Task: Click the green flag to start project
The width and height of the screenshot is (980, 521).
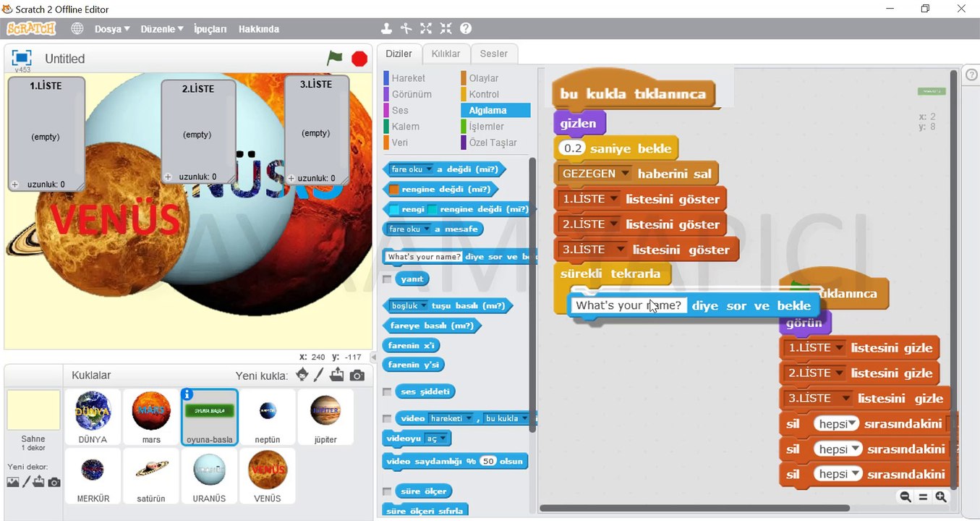Action: coord(334,58)
